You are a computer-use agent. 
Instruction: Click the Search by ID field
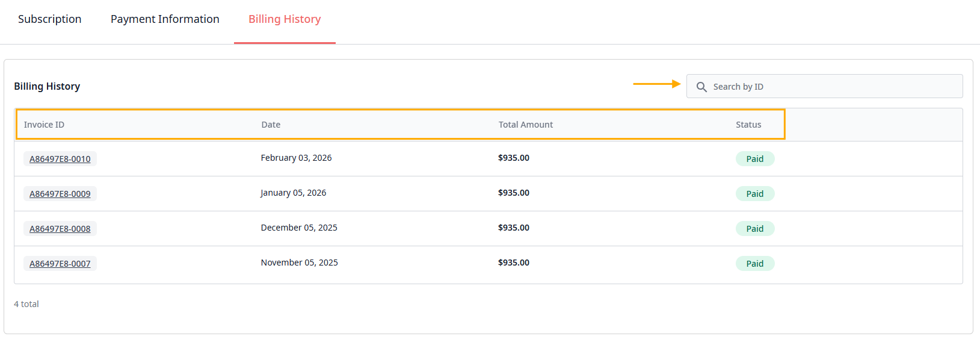pos(830,87)
